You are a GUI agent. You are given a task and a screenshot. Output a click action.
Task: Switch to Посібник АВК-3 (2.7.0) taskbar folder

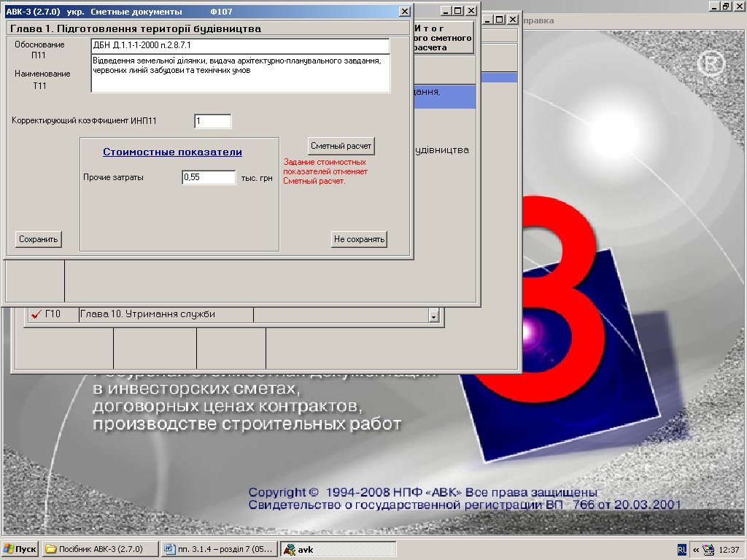(100, 549)
